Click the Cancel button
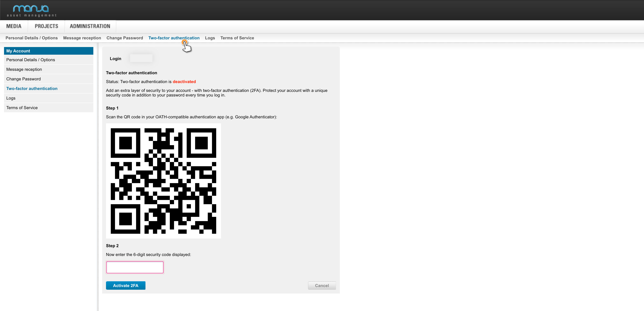The height and width of the screenshot is (311, 644). pyautogui.click(x=322, y=285)
